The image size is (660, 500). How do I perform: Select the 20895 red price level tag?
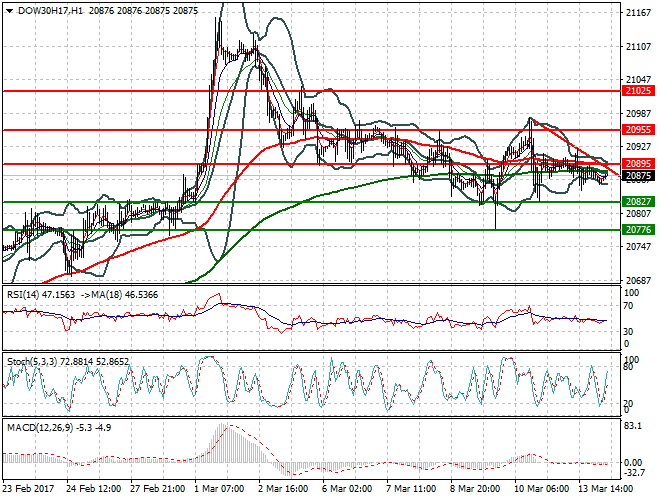pyautogui.click(x=637, y=163)
